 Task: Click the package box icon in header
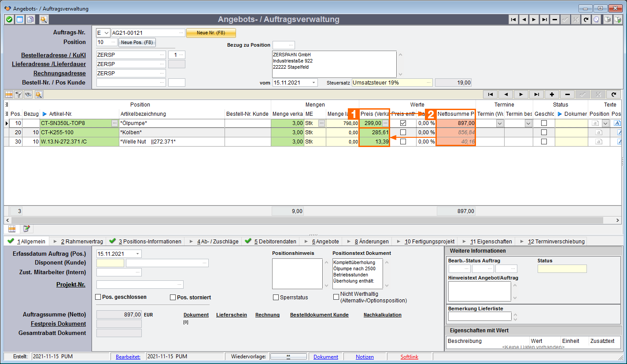607,19
